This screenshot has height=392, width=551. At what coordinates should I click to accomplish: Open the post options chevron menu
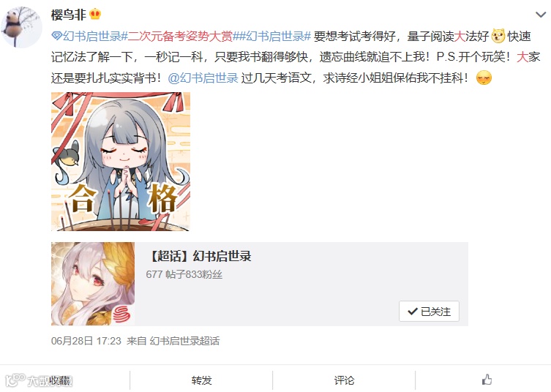[x=541, y=15]
